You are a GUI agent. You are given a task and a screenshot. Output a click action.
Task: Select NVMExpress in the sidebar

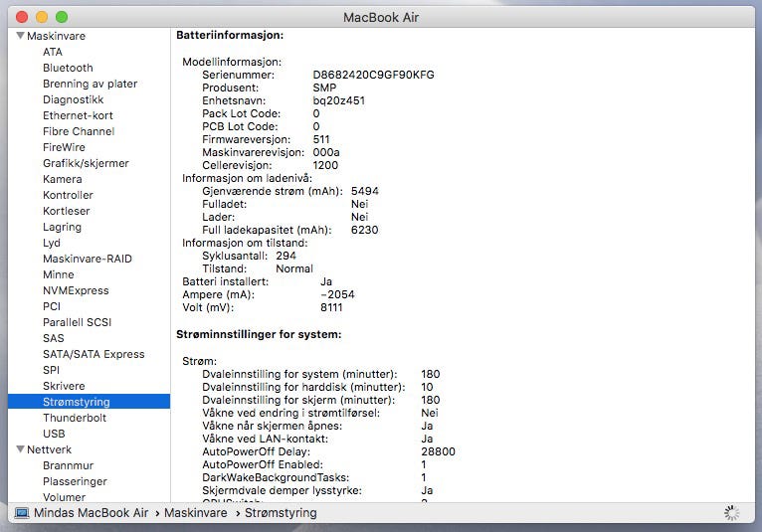pos(76,290)
